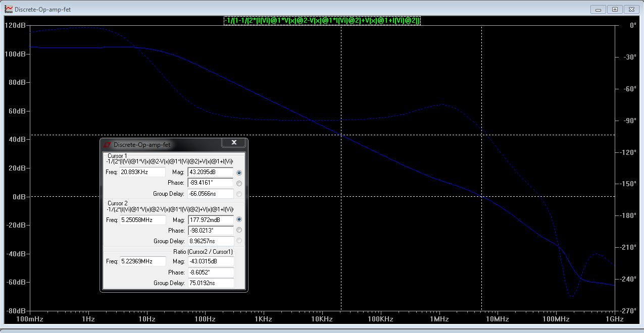Screen dimensions: 644x333
Task: Select the Cursor 2 Mag radio button
Action: (x=239, y=219)
